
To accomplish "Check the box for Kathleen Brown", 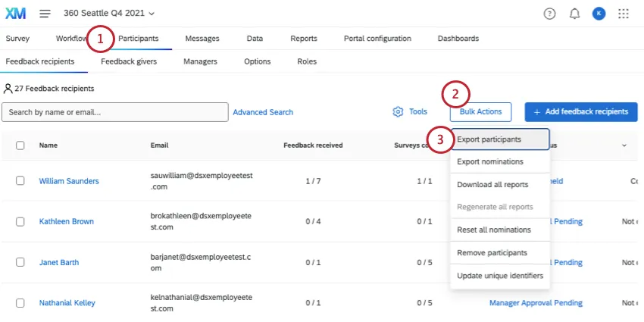I will (20, 221).
